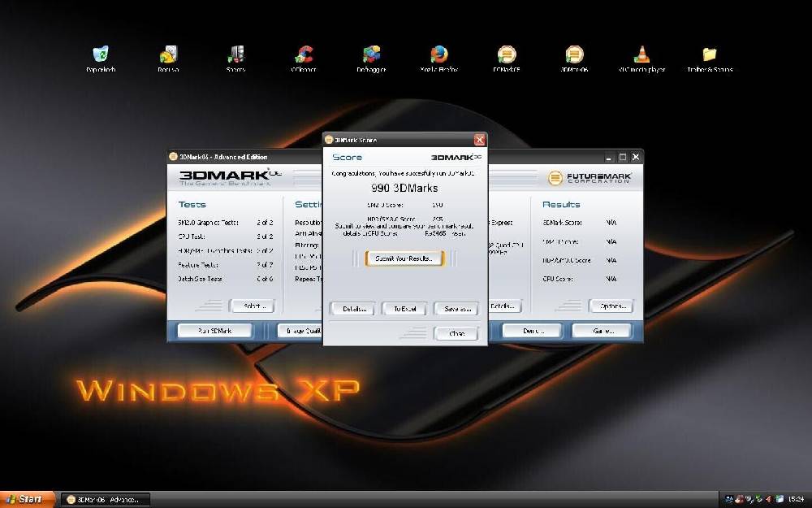The image size is (812, 508).
Task: Click CPU Score N/A in Results
Action: click(x=580, y=279)
